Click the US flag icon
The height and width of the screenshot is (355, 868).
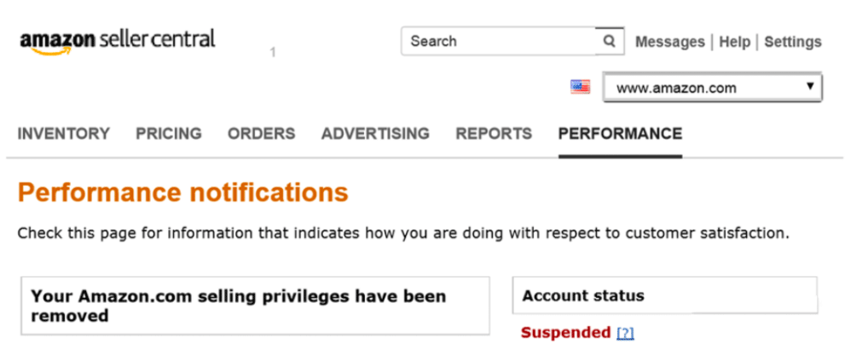[x=580, y=87]
